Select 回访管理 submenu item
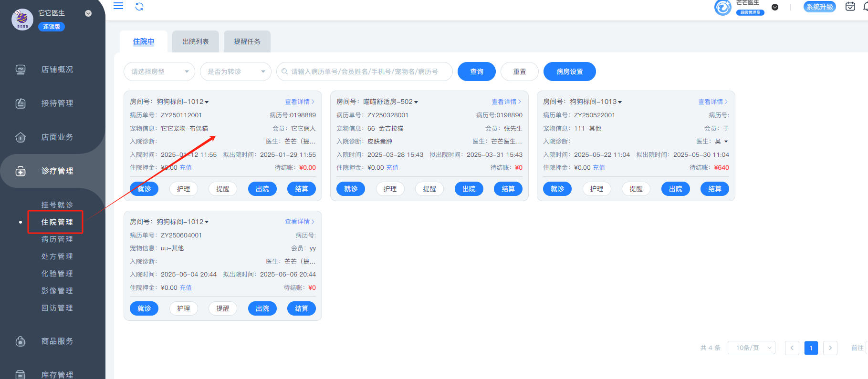Image resolution: width=868 pixels, height=379 pixels. [57, 308]
